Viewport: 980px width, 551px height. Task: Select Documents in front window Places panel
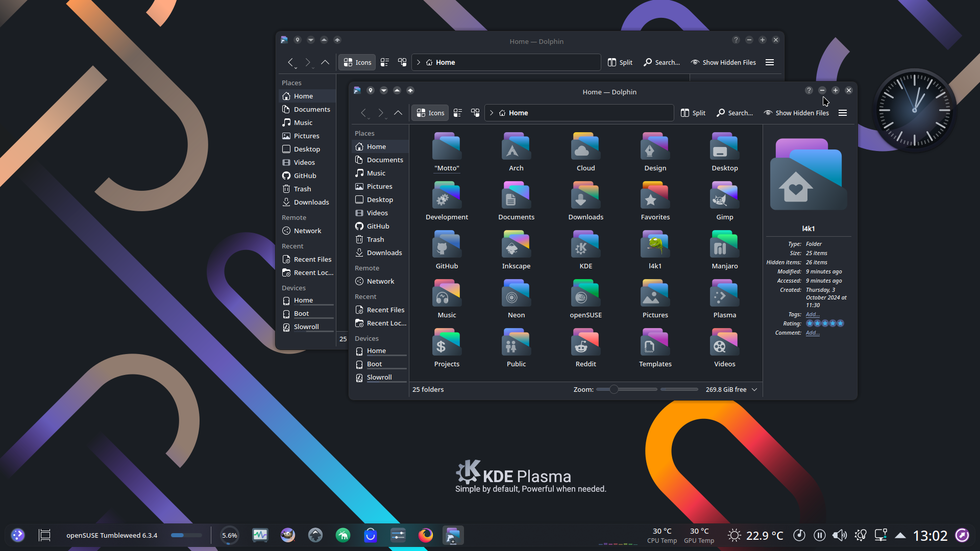380,160
